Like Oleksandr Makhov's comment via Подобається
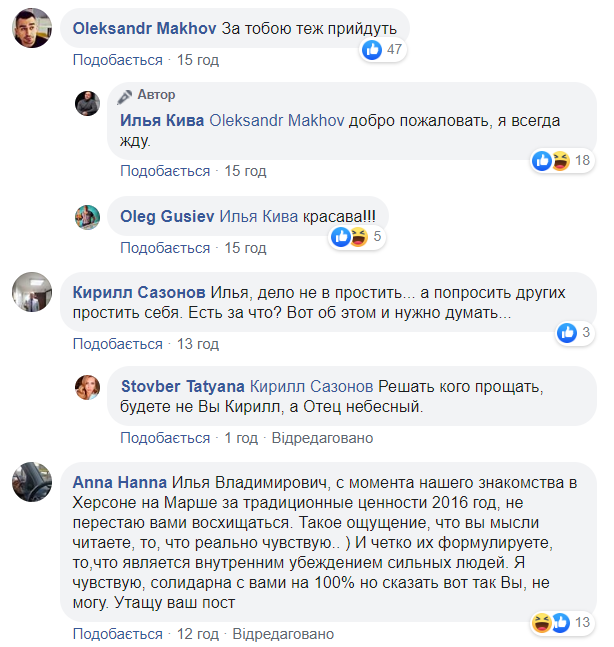614x647 pixels. (117, 60)
